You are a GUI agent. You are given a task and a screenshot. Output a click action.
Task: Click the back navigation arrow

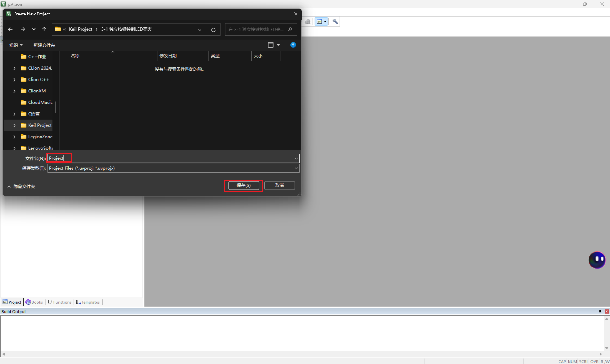(10, 29)
